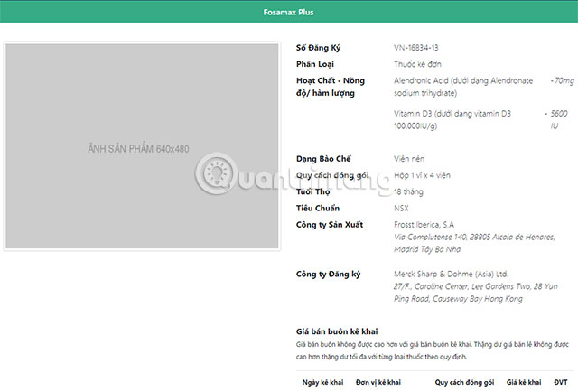Select the Hộp 1 vỉ x 4 viên value
Screen dimensions: 578x392
pos(422,175)
